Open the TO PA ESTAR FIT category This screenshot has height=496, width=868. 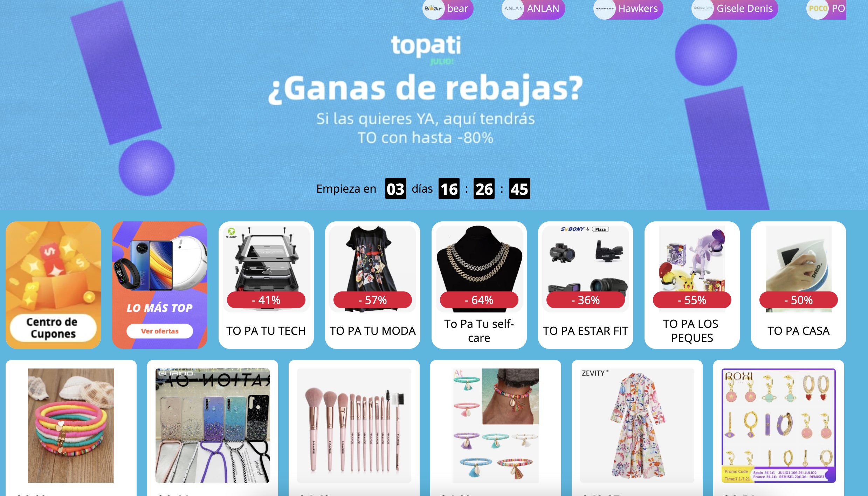(586, 285)
